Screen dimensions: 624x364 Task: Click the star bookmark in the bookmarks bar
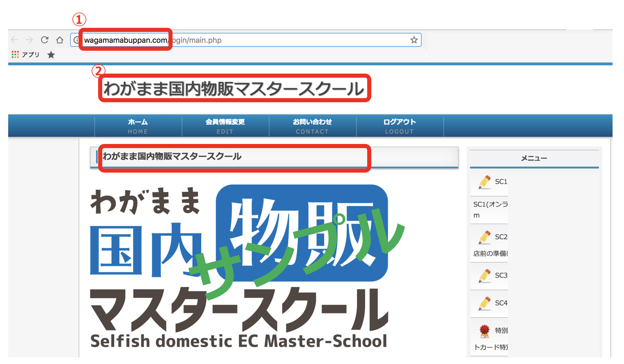click(x=51, y=55)
